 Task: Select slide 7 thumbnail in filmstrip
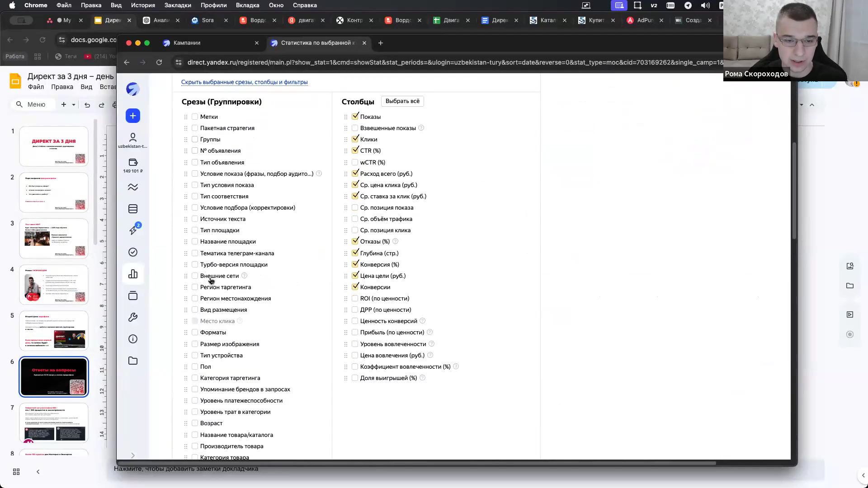[x=54, y=423]
